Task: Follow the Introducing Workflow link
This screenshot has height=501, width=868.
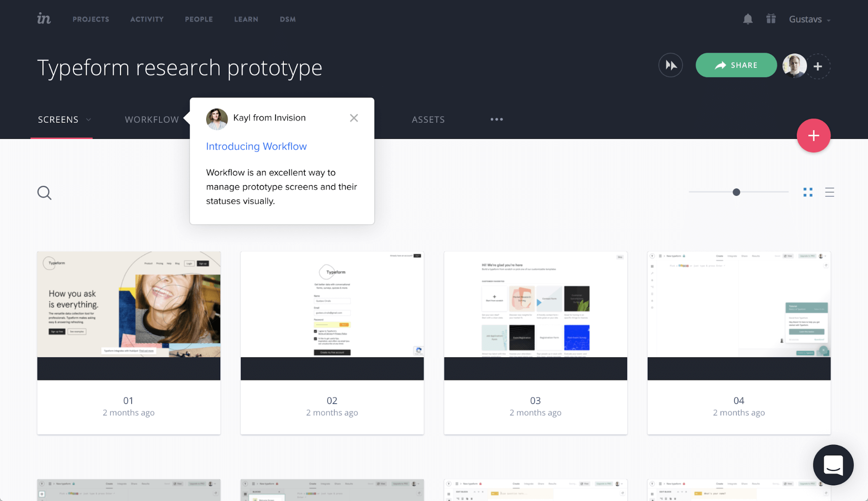Action: click(x=256, y=147)
